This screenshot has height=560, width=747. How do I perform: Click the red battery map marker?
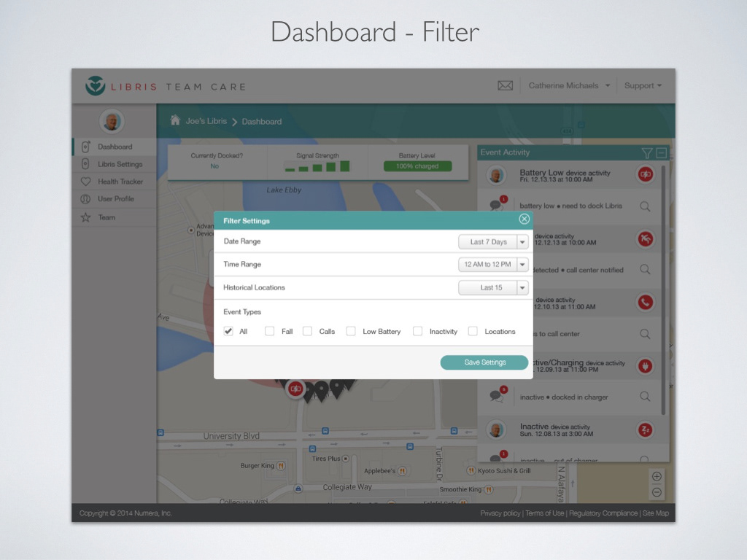coord(295,389)
